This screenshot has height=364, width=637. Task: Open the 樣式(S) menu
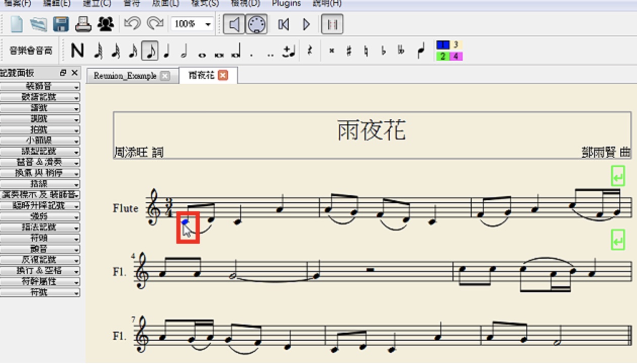(x=205, y=4)
